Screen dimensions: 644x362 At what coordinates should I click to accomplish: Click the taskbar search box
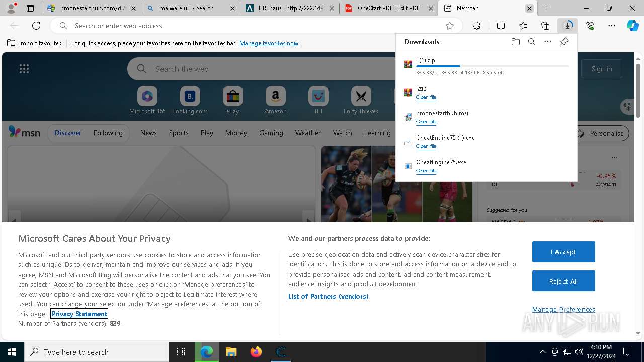pyautogui.click(x=97, y=352)
